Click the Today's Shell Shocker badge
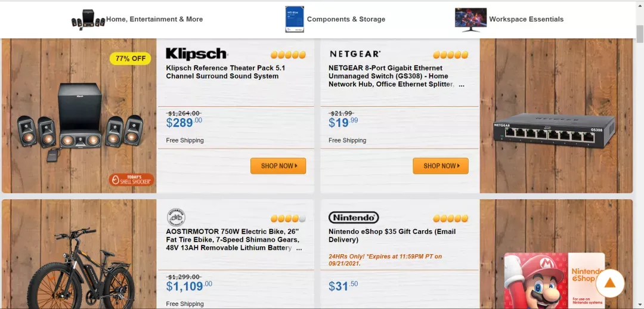This screenshot has width=644, height=309. pyautogui.click(x=131, y=180)
